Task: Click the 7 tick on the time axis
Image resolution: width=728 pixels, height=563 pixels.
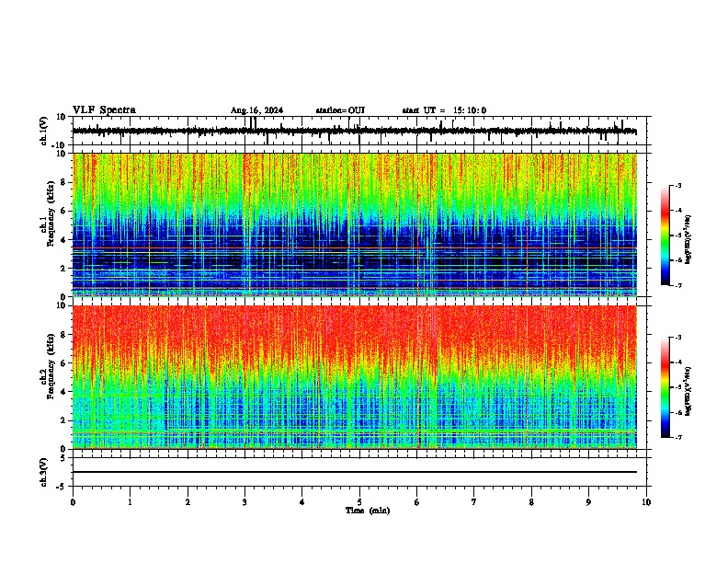Action: pos(474,502)
